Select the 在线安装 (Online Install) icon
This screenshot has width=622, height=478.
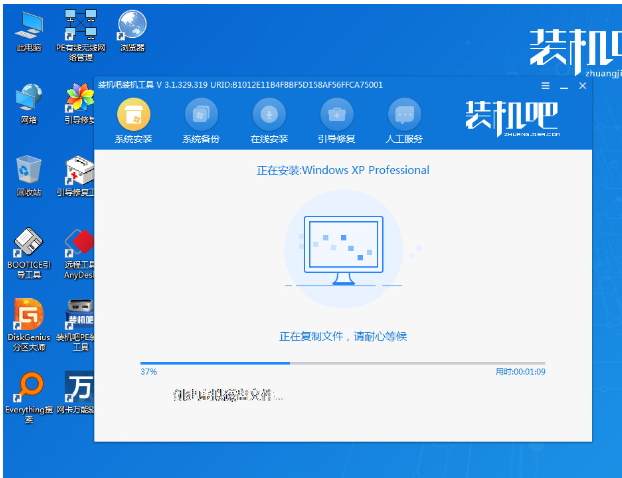[x=269, y=121]
